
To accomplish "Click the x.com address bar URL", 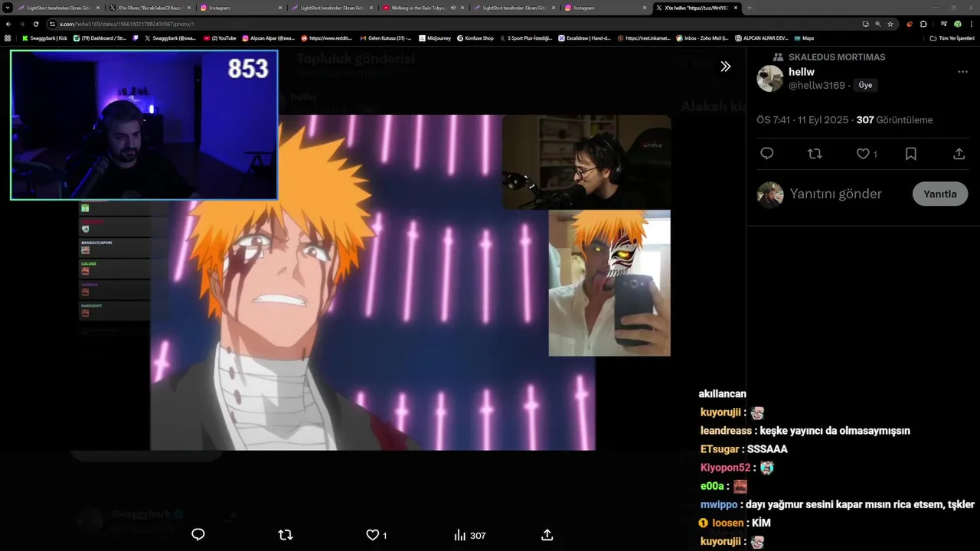I will 126,24.
